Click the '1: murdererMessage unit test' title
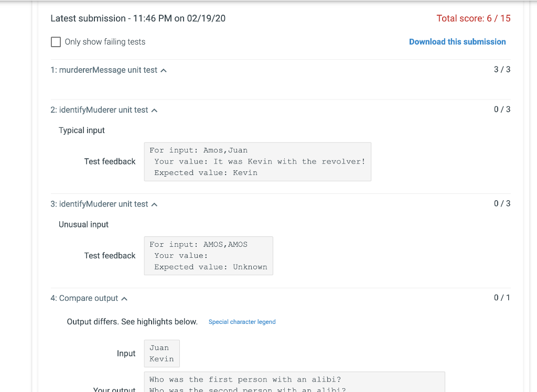 tap(104, 70)
